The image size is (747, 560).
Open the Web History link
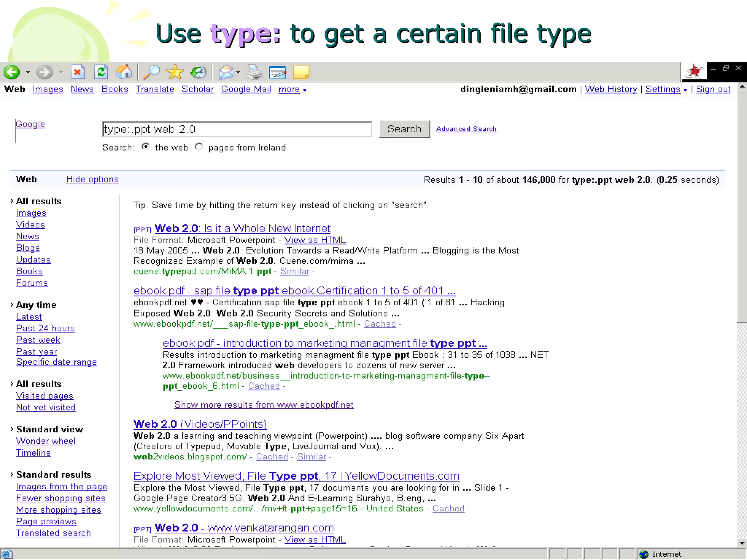pos(611,89)
